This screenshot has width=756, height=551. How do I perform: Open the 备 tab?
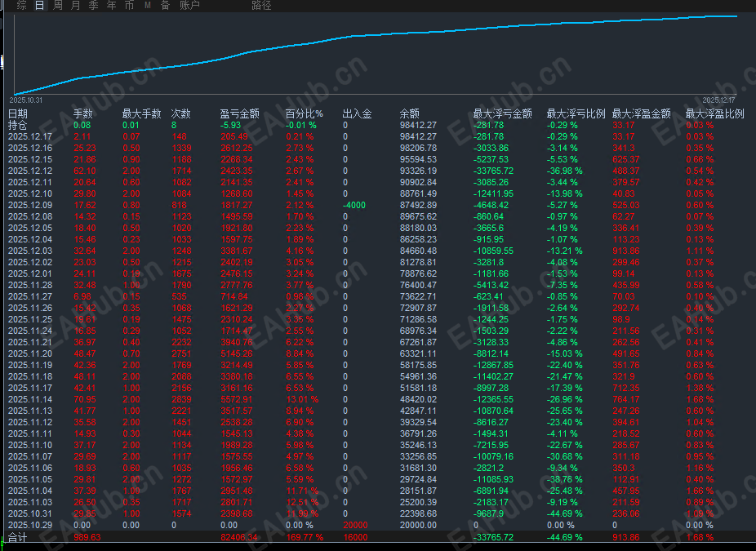(x=166, y=5)
